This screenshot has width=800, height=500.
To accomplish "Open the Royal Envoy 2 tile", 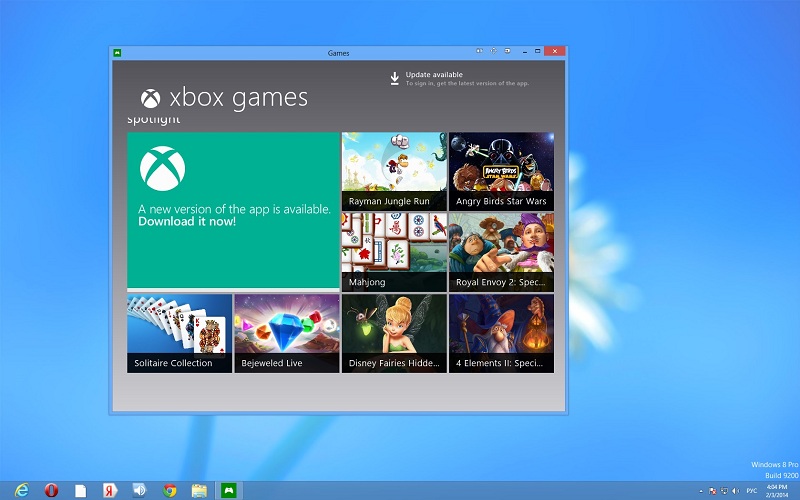I will point(501,253).
